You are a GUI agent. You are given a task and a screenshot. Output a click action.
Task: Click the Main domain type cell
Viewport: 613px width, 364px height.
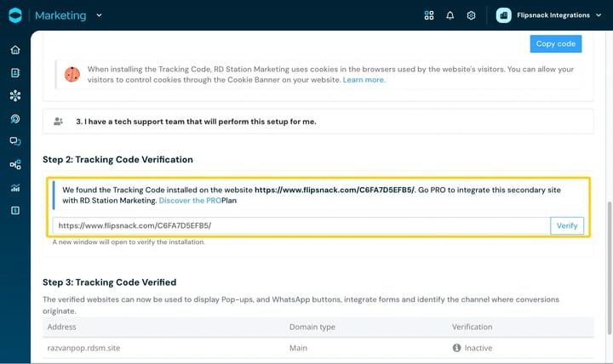[298, 348]
